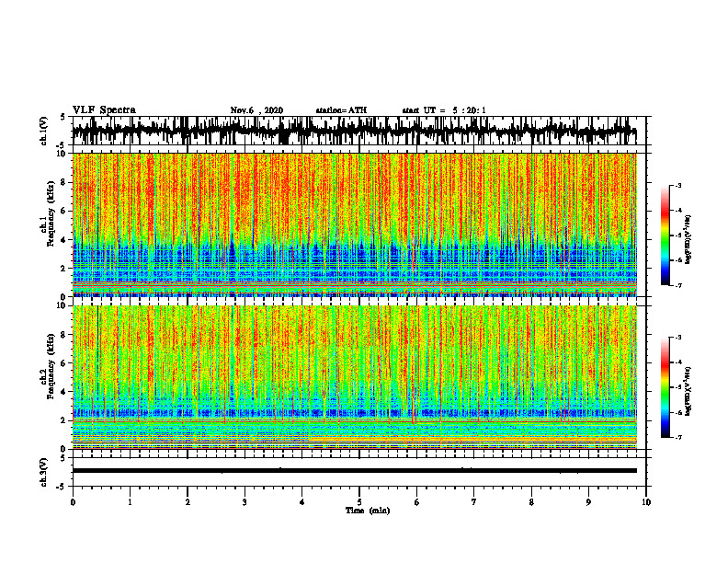Click the "2" tick on the time axis
Viewport: 728px width, 563px height.
click(188, 502)
